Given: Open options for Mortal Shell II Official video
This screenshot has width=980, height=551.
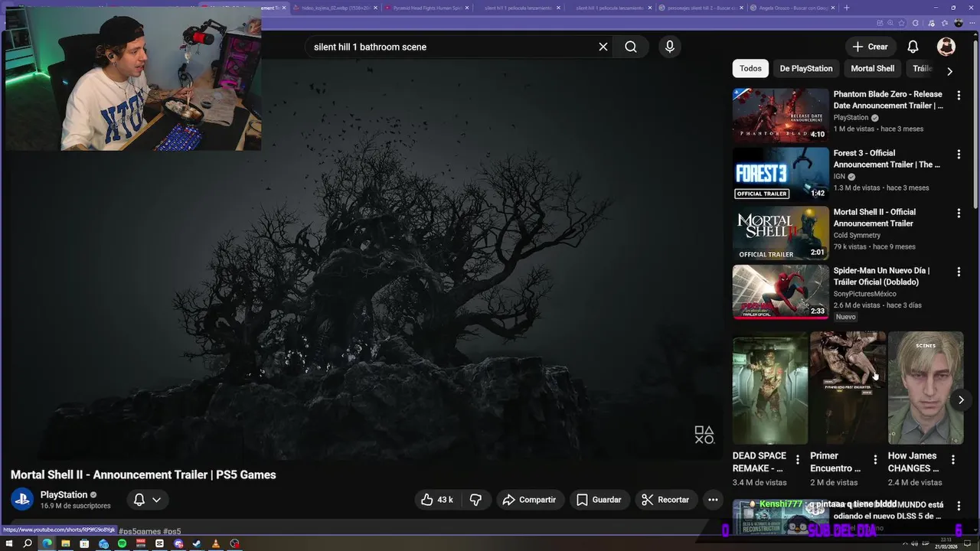Looking at the screenshot, I should click(x=959, y=214).
